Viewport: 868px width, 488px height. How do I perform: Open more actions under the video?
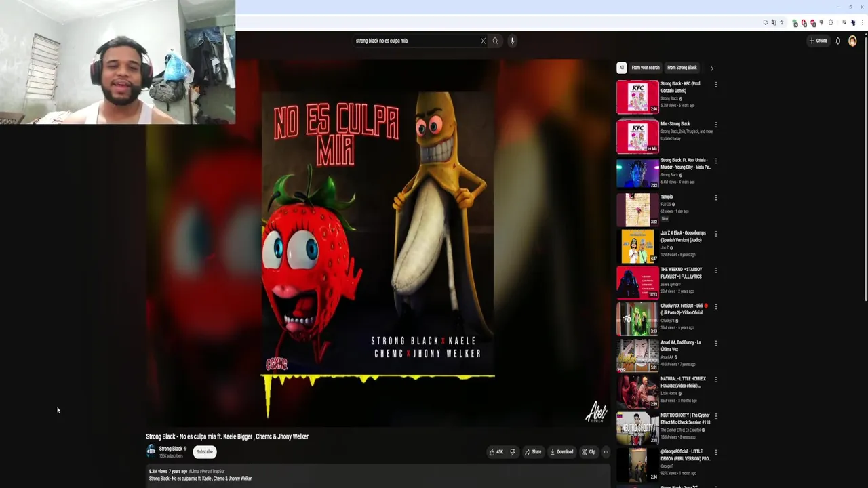[606, 452]
